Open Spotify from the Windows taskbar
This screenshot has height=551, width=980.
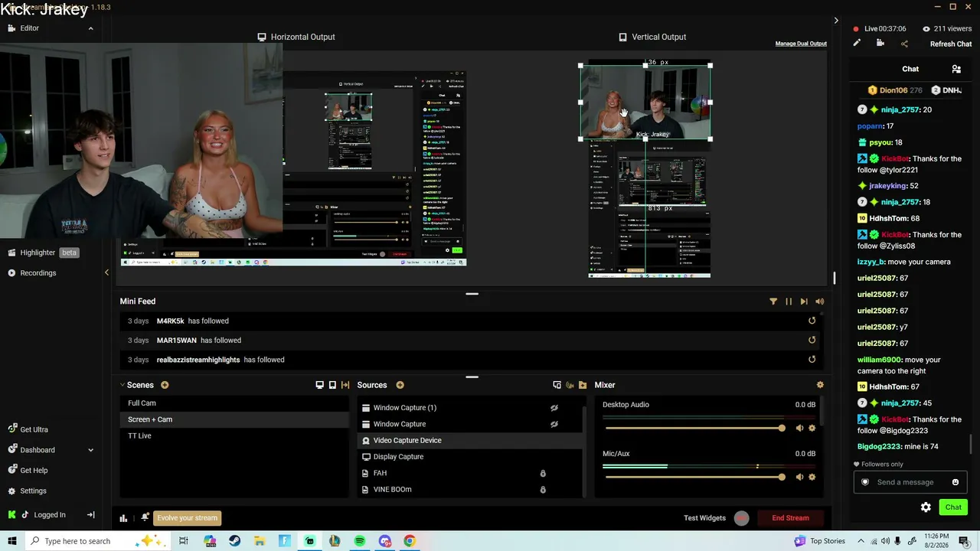click(x=360, y=541)
